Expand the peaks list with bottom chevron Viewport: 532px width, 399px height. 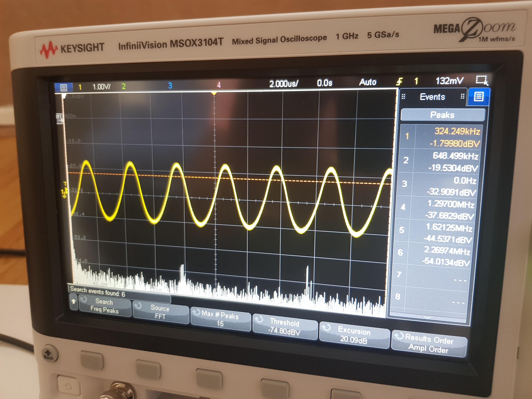427,317
